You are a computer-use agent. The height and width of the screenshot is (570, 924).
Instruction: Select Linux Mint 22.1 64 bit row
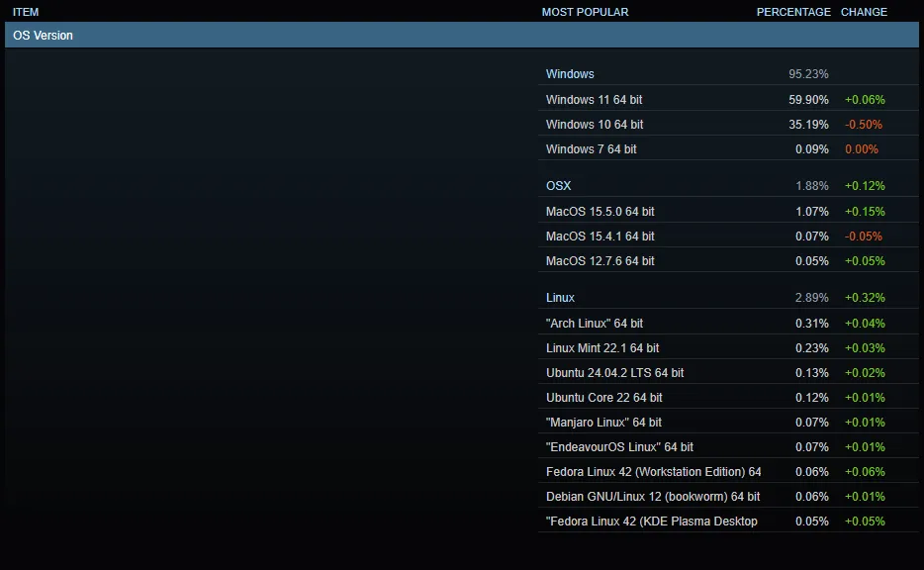click(x=728, y=347)
